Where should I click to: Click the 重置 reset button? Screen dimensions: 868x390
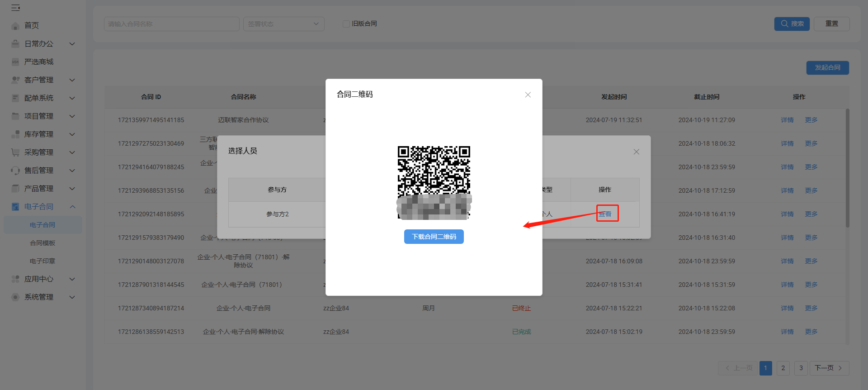[x=832, y=24]
